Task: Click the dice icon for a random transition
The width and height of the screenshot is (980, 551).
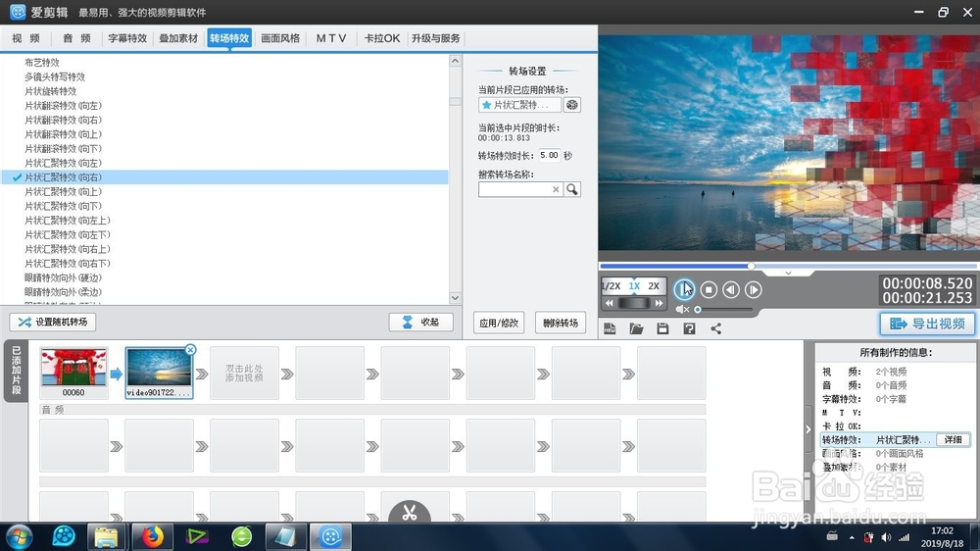Action: 572,105
